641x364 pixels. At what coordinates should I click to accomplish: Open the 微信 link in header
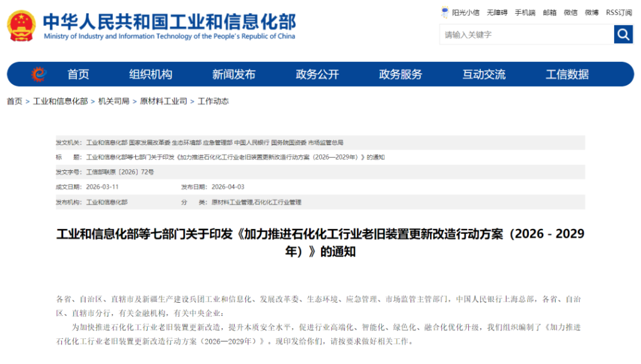pos(570,13)
